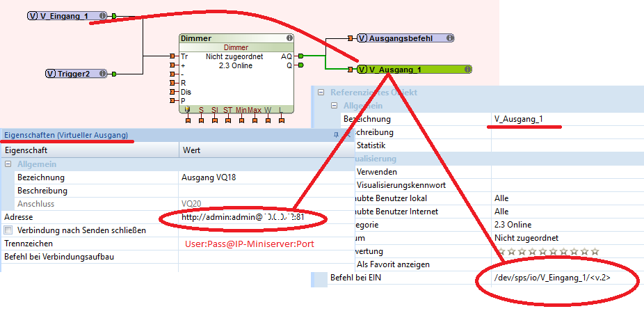The width and height of the screenshot is (644, 318).
Task: Click the empty Trennzeichen value field
Action: (265, 244)
